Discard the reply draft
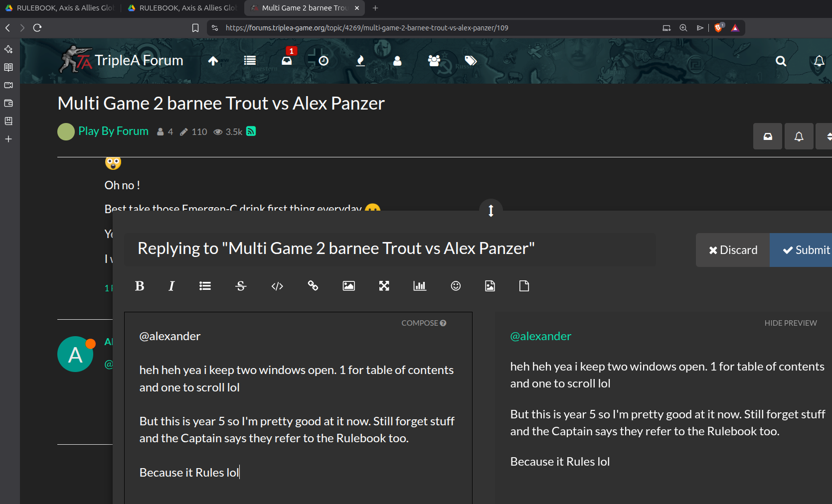The width and height of the screenshot is (832, 504). coord(732,250)
